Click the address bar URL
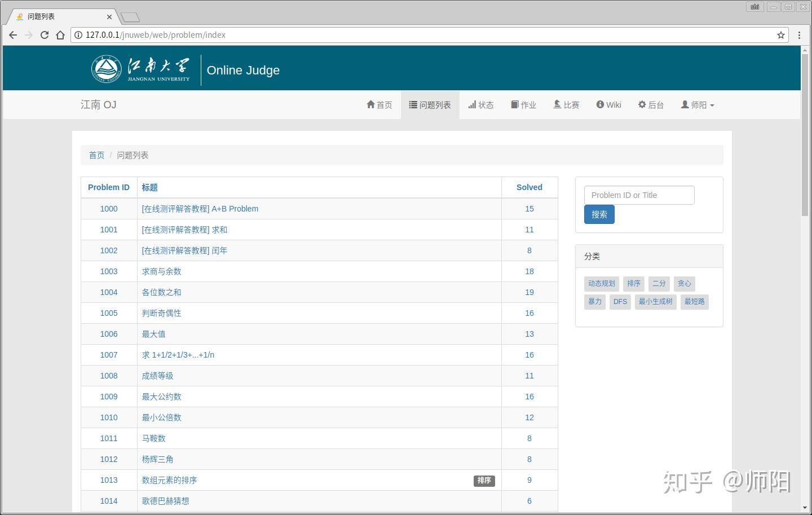This screenshot has height=515, width=812. coord(156,35)
